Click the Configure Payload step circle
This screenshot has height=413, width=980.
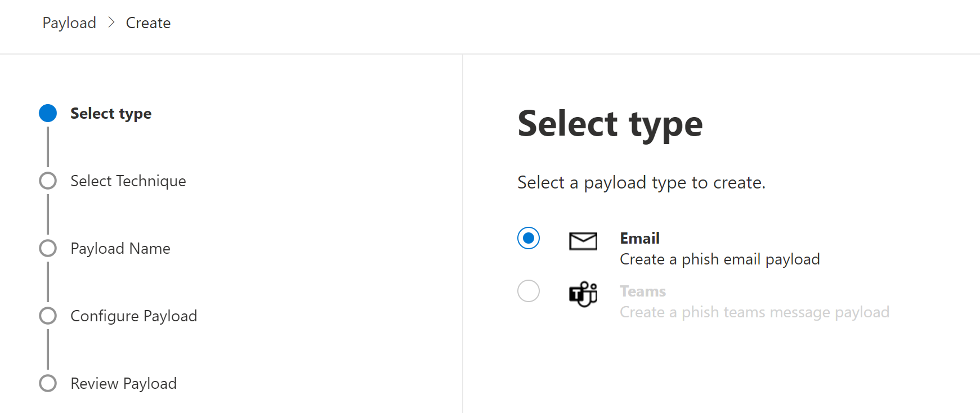(48, 316)
